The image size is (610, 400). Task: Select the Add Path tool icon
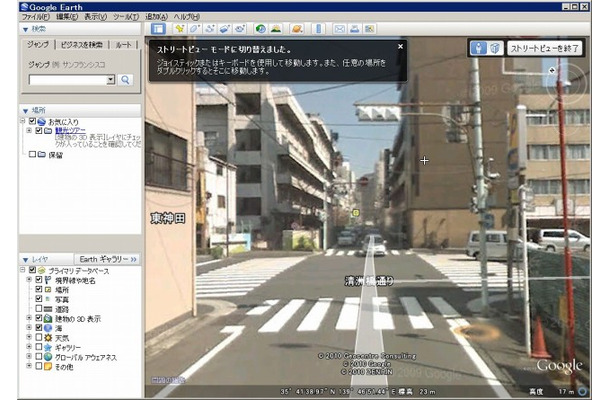click(x=210, y=29)
